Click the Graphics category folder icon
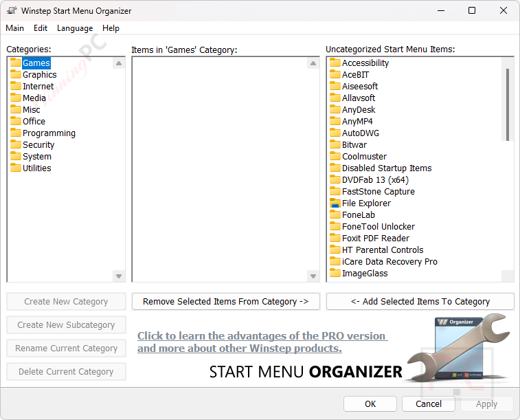Image resolution: width=520 pixels, height=420 pixels. point(16,74)
